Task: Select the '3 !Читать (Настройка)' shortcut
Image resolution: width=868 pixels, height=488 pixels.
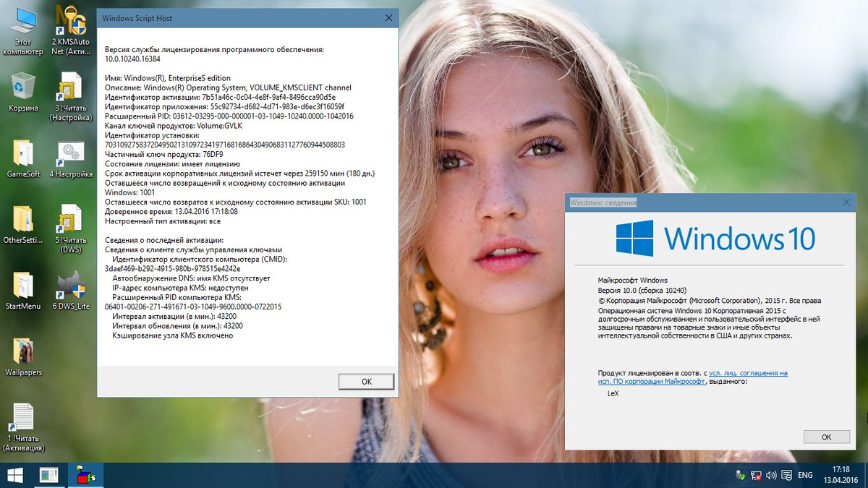Action: pos(71,98)
